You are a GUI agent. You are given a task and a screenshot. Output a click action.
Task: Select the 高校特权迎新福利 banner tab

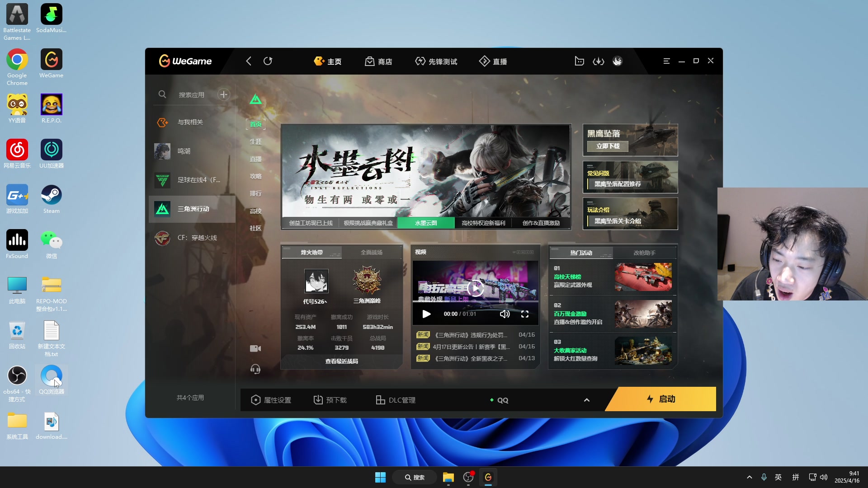pyautogui.click(x=483, y=223)
